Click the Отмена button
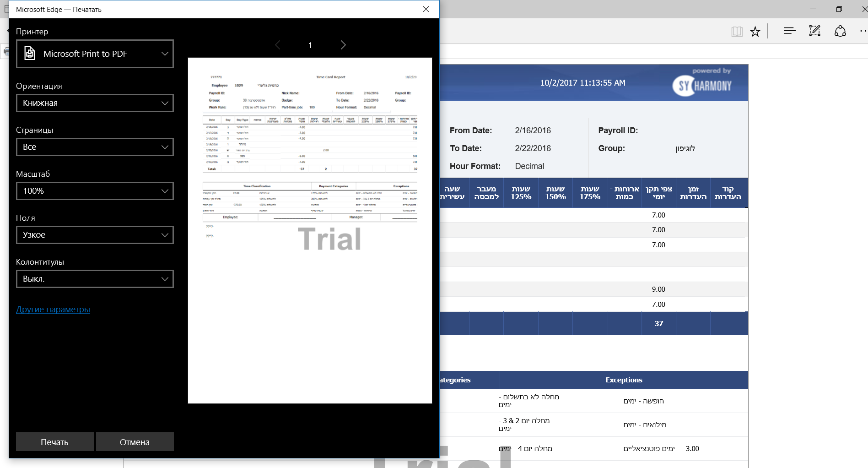The width and height of the screenshot is (868, 468). tap(135, 442)
